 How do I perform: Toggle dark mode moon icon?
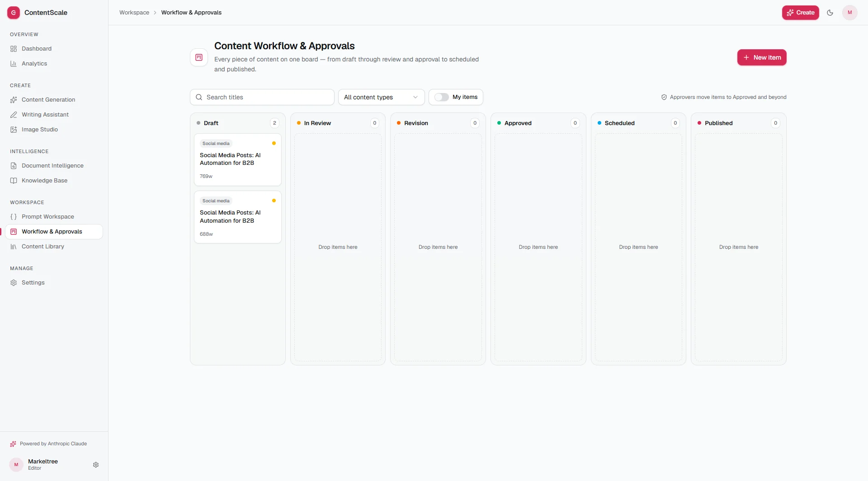point(830,13)
